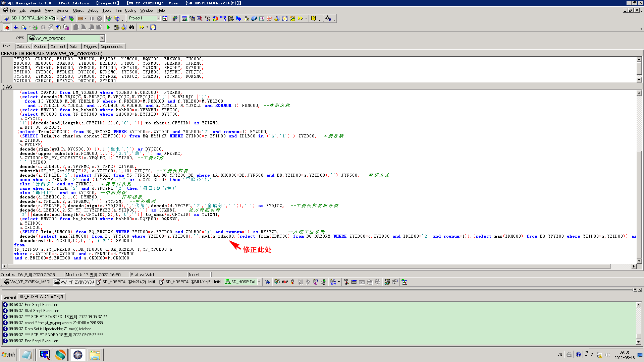Click the Pause toolbar icon

(x=92, y=18)
